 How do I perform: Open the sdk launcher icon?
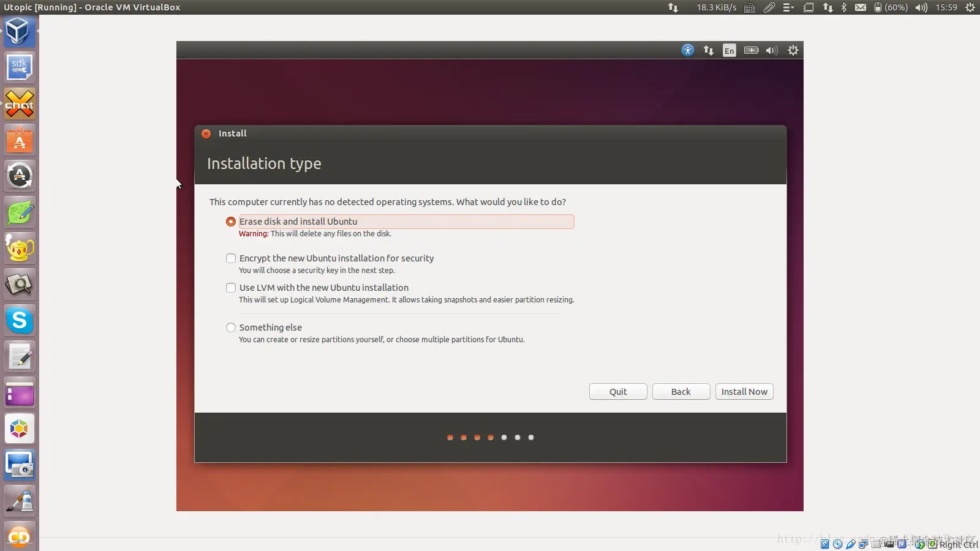(x=20, y=67)
